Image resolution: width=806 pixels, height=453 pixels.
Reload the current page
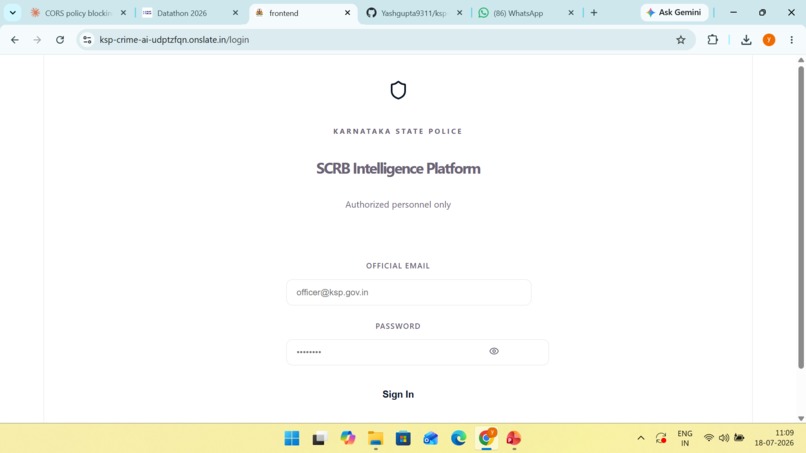point(60,40)
